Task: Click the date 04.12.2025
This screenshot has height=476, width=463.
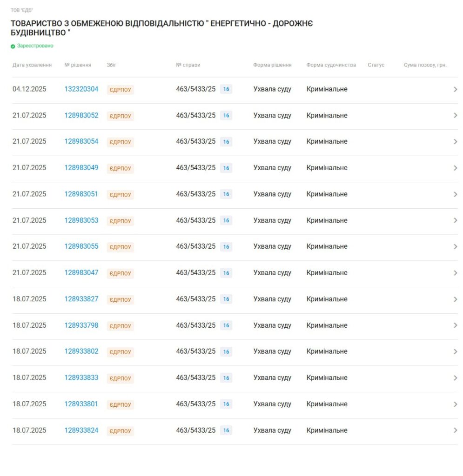Action: (x=29, y=89)
